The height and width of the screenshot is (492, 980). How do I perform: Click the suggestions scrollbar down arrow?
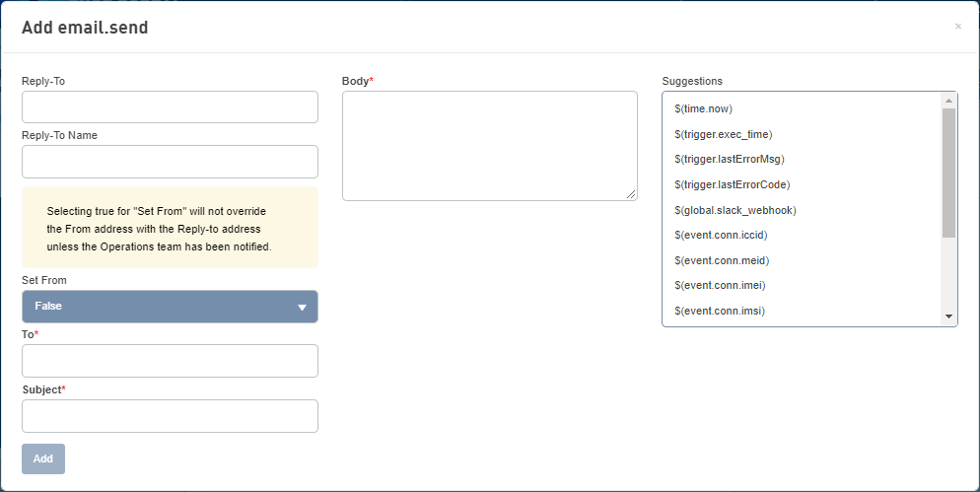click(x=948, y=316)
